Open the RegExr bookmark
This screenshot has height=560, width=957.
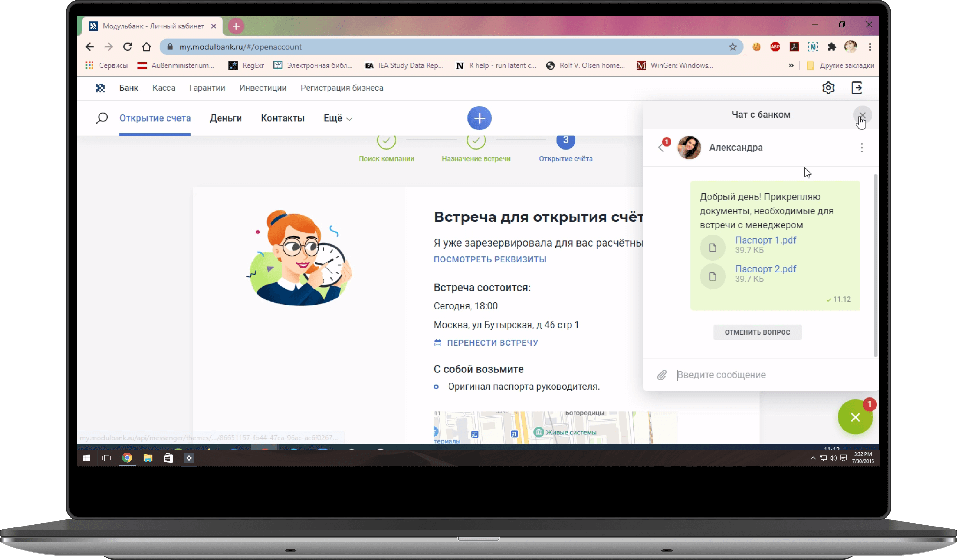click(246, 65)
